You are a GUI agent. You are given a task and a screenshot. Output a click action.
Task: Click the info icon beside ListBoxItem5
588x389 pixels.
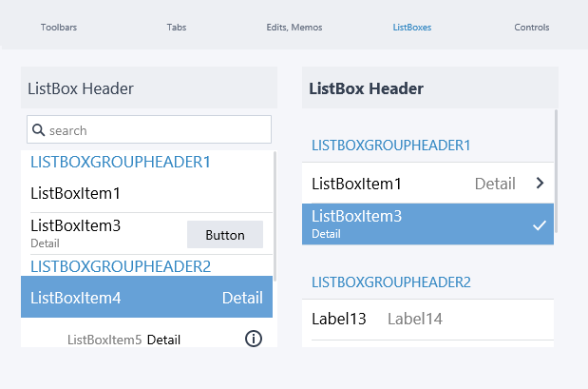[254, 339]
